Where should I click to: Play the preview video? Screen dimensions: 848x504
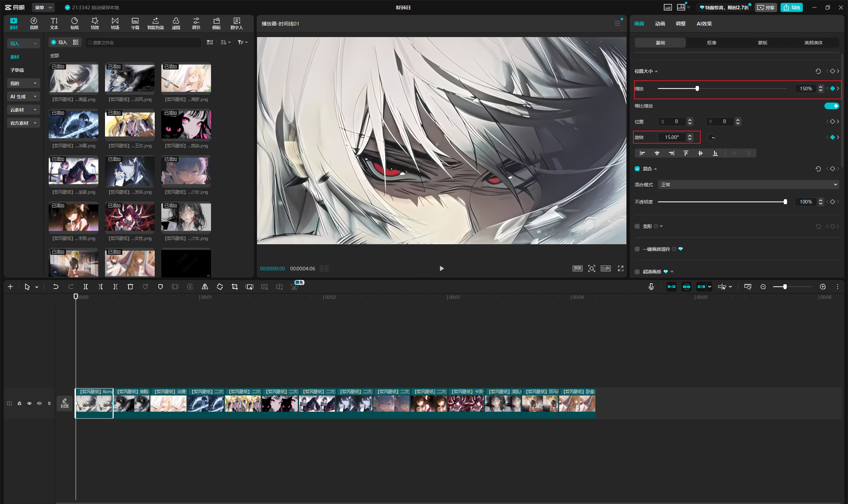coord(442,268)
